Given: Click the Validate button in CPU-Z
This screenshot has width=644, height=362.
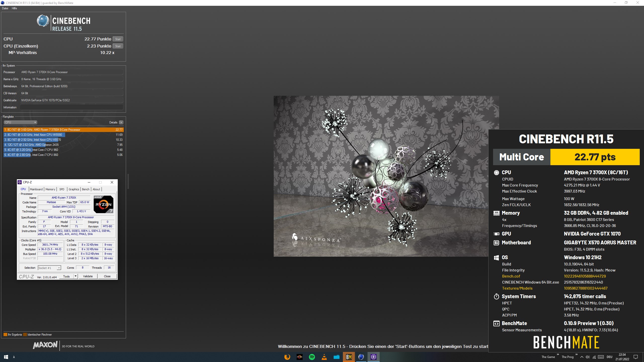Looking at the screenshot, I should coord(88,276).
